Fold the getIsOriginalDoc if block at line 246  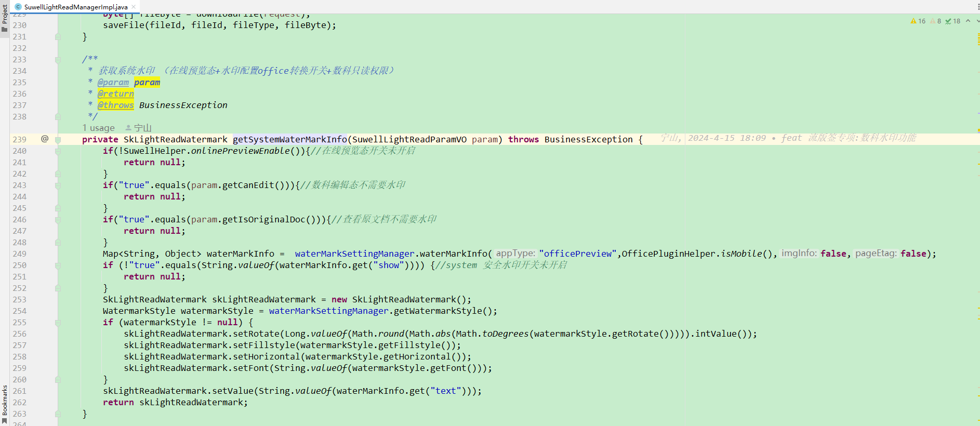(58, 220)
